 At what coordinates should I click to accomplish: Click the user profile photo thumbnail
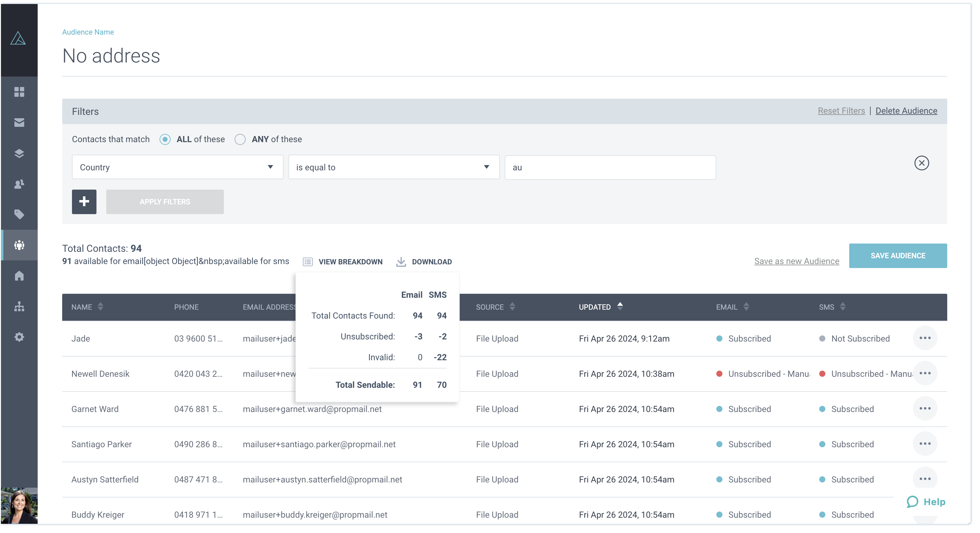point(19,506)
